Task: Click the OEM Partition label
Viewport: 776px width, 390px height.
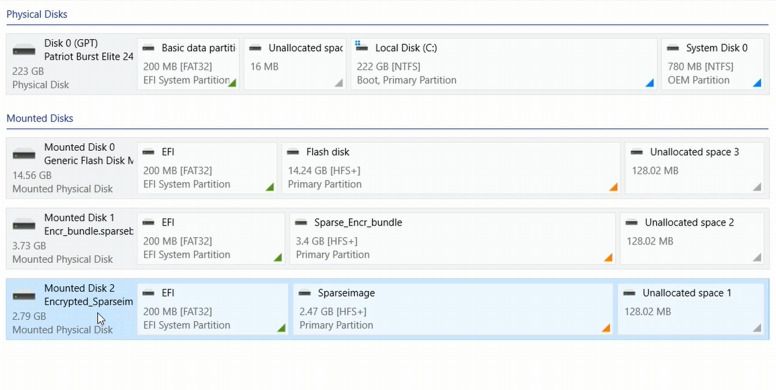Action: point(698,80)
